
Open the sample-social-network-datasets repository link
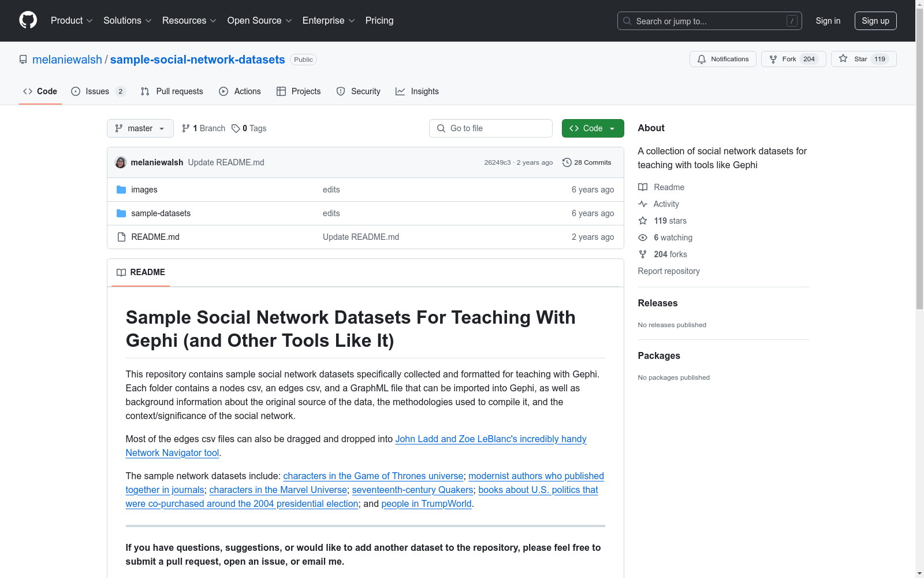point(198,60)
